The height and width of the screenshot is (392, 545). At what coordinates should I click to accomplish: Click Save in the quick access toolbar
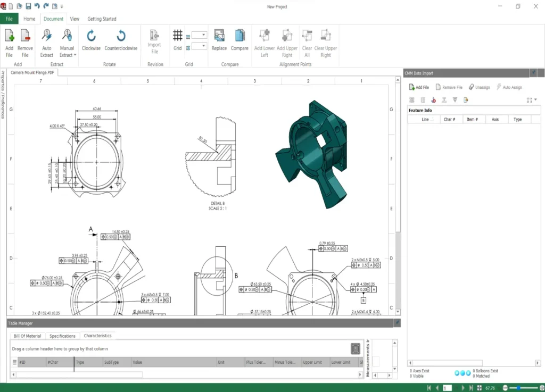tap(28, 6)
